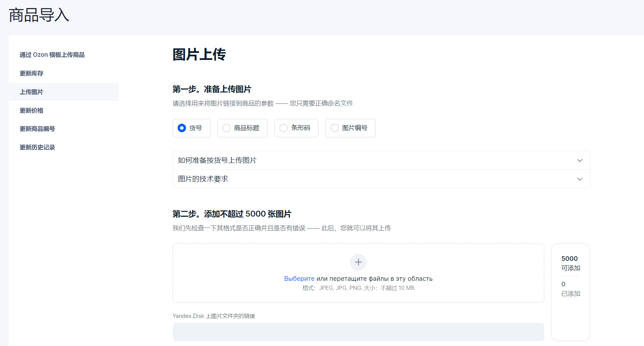
Task: Click the 商品导入 page title
Action: [39, 15]
